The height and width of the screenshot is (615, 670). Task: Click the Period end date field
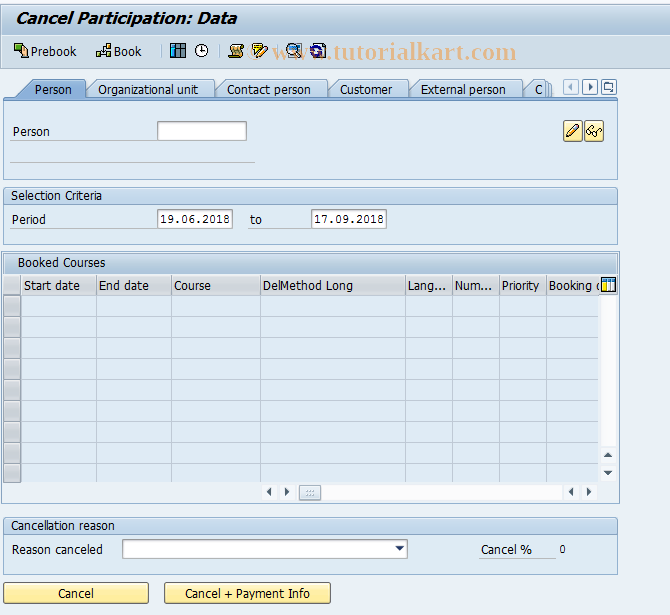tap(349, 219)
